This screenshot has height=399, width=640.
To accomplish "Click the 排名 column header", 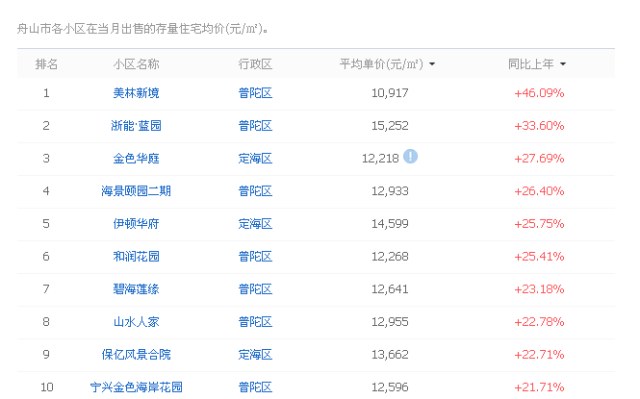I will [46, 64].
